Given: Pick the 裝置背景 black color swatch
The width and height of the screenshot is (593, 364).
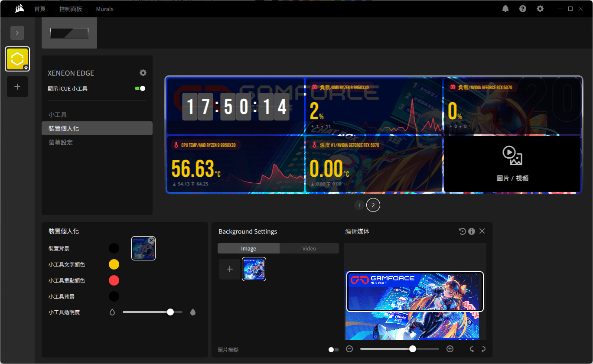Looking at the screenshot, I should click(114, 248).
